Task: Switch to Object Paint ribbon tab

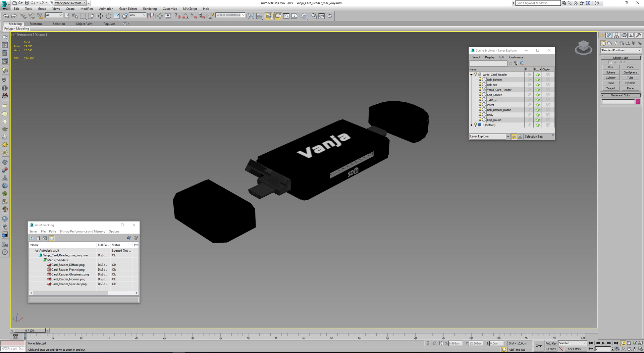Action: (x=84, y=24)
